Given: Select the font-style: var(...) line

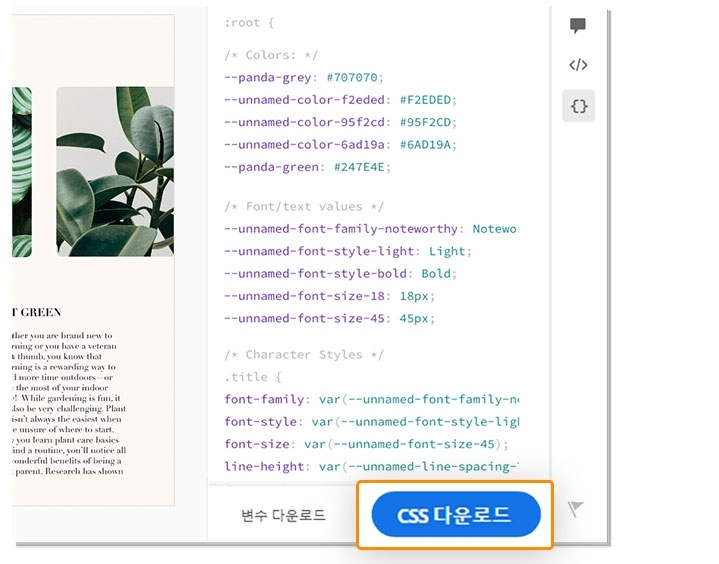Looking at the screenshot, I should 371,422.
